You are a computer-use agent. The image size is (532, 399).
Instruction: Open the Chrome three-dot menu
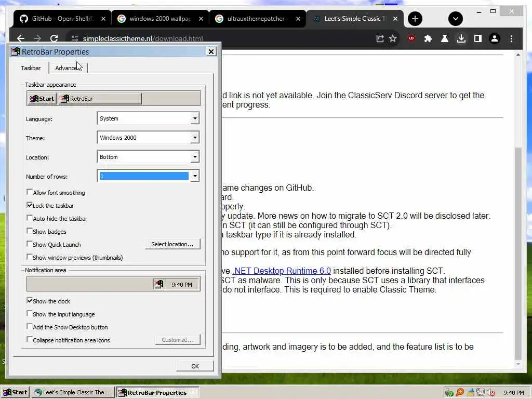(511, 38)
